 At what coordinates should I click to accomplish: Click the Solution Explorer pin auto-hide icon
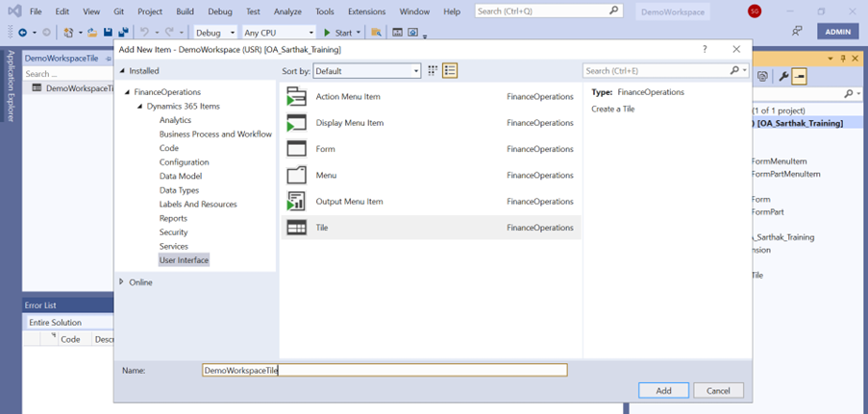pos(844,59)
